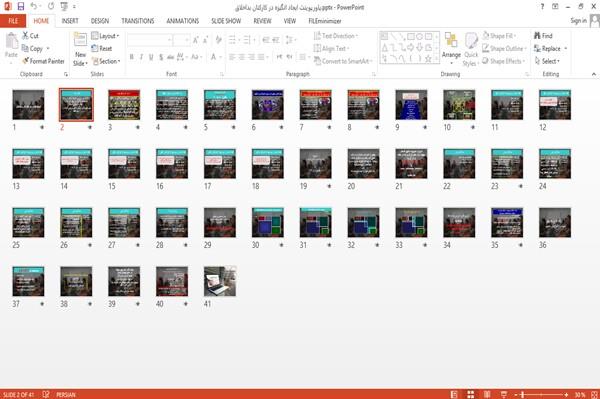Open the Copy dropdown arrow
The image size is (600, 399).
coord(48,49)
